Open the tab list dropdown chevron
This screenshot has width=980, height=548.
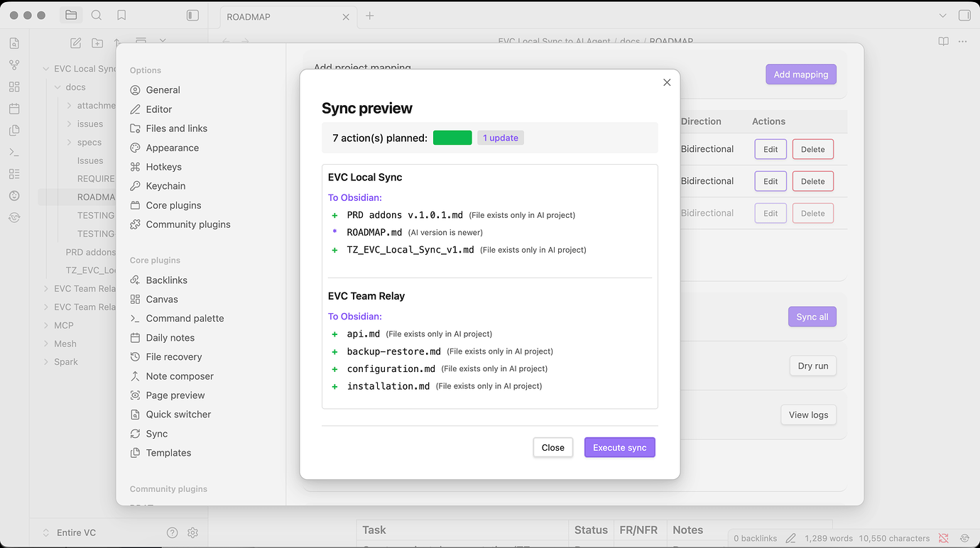(943, 15)
